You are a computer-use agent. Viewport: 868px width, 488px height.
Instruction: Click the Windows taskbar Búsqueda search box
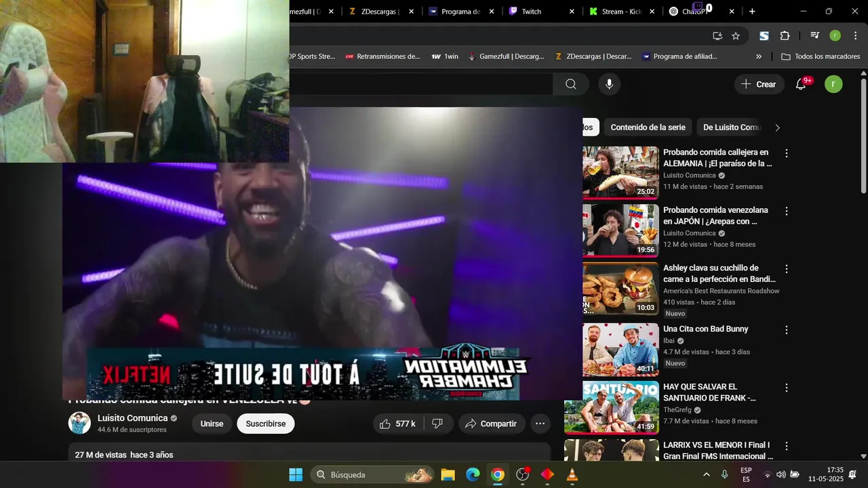click(372, 474)
